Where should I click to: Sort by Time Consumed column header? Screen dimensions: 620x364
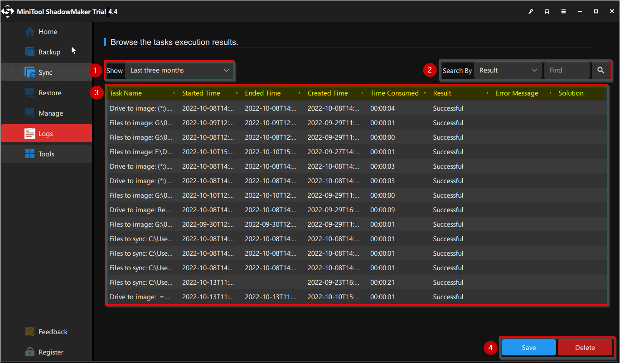394,93
